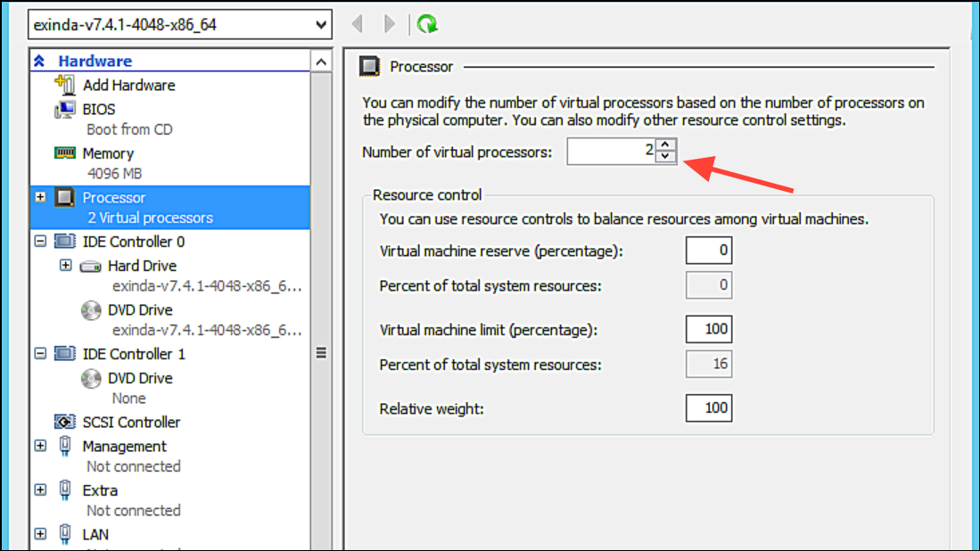The width and height of the screenshot is (980, 551).
Task: Expand the Hard Drive node
Action: pyautogui.click(x=66, y=266)
